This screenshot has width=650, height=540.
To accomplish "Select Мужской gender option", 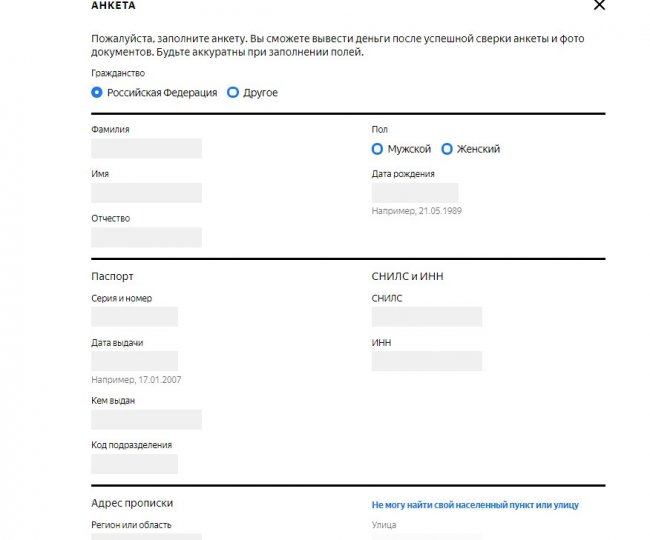I will pos(377,149).
